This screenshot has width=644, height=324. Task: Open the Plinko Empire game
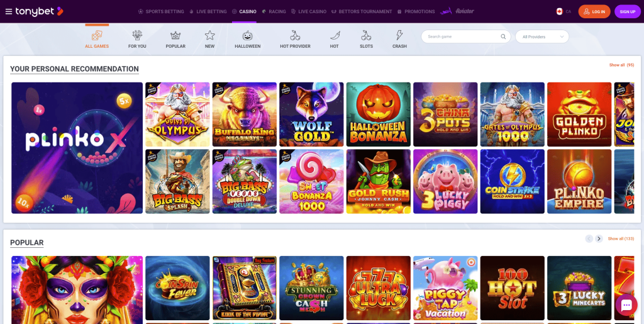click(579, 182)
